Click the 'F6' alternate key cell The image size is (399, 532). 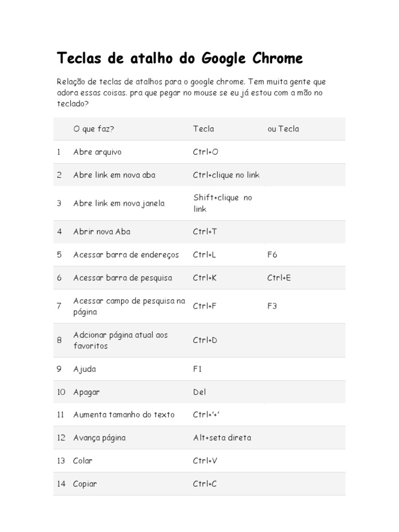pyautogui.click(x=272, y=255)
